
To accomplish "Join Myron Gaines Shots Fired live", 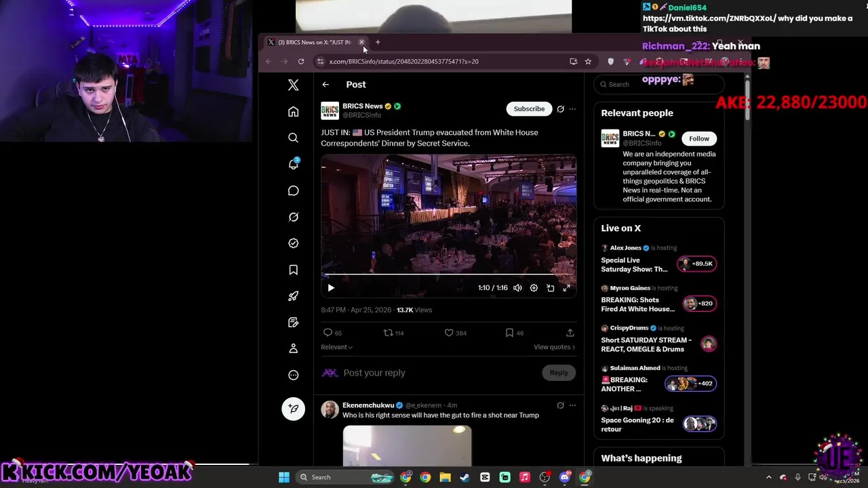I will pos(658,299).
